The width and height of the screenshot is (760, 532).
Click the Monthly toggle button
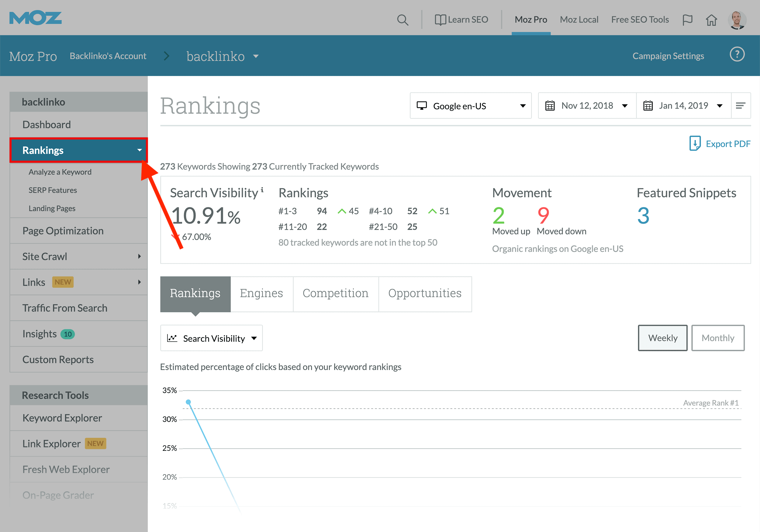point(718,338)
